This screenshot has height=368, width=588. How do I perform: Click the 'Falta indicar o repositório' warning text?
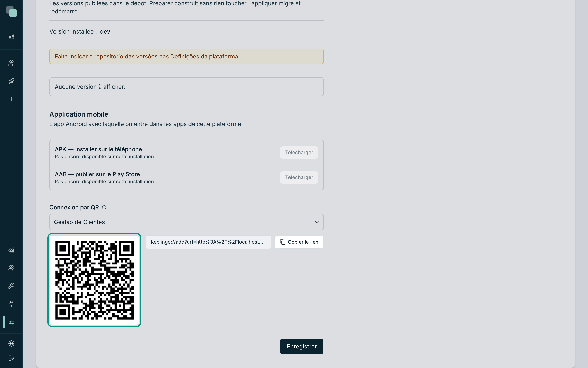click(147, 56)
